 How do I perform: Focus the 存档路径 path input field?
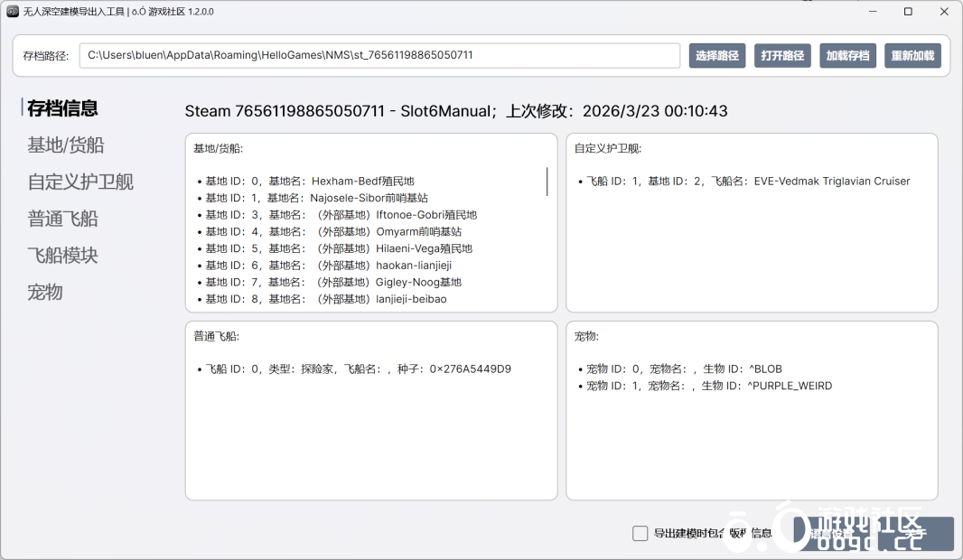(x=379, y=55)
